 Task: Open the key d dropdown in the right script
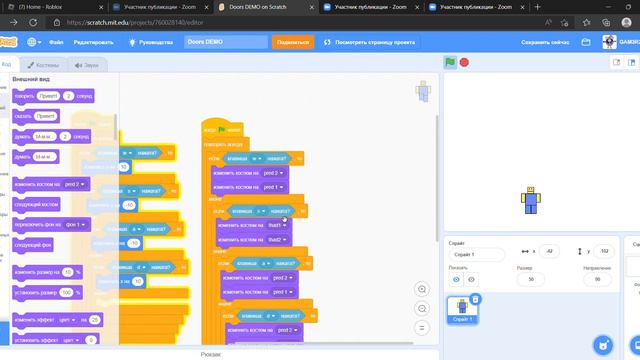pyautogui.click(x=271, y=316)
